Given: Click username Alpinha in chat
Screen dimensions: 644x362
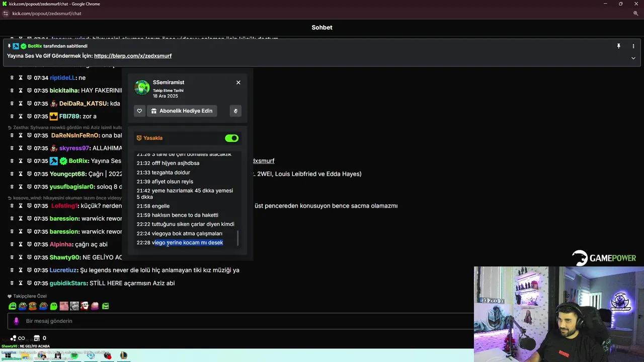Looking at the screenshot, I should click(x=61, y=244).
